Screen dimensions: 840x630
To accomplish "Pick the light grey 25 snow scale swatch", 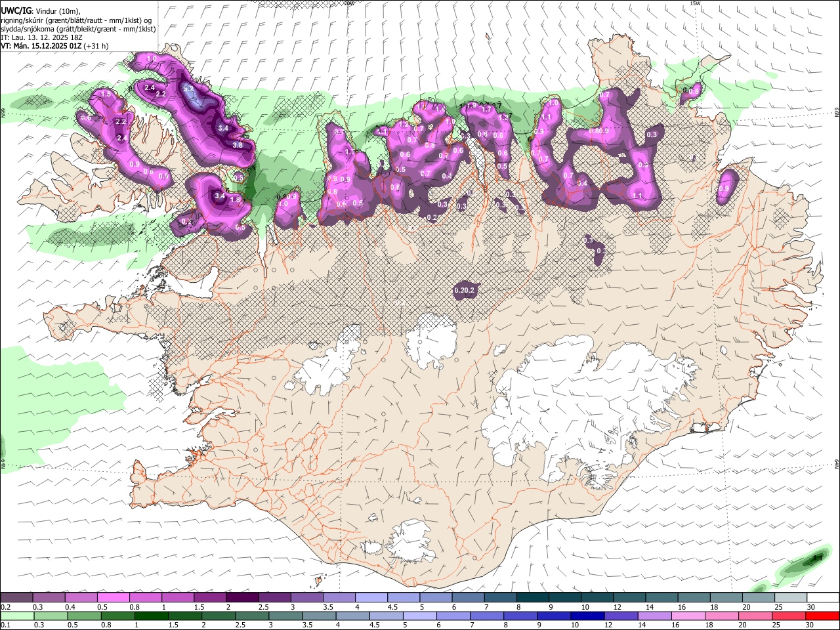I will click(791, 598).
